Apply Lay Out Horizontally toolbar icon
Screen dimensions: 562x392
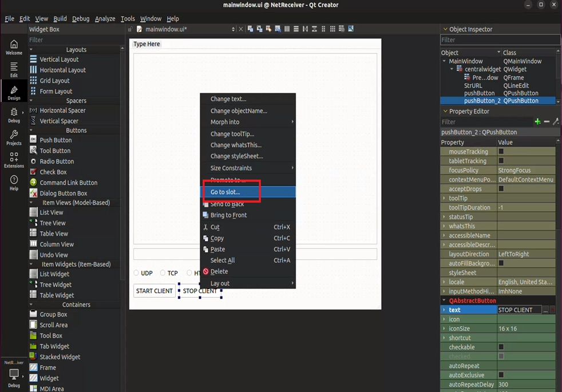click(x=287, y=29)
